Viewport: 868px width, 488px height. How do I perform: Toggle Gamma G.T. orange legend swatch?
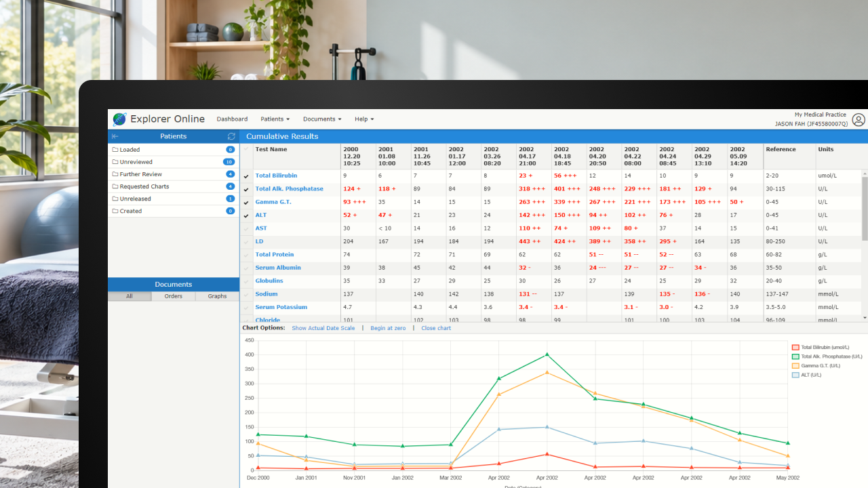(x=795, y=365)
